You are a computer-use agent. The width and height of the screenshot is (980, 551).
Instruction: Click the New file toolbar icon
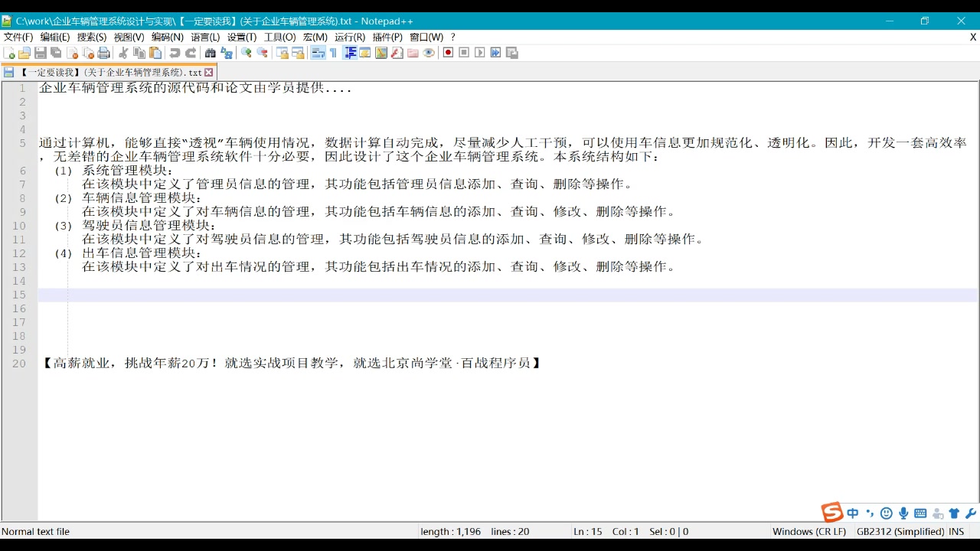pos(9,53)
